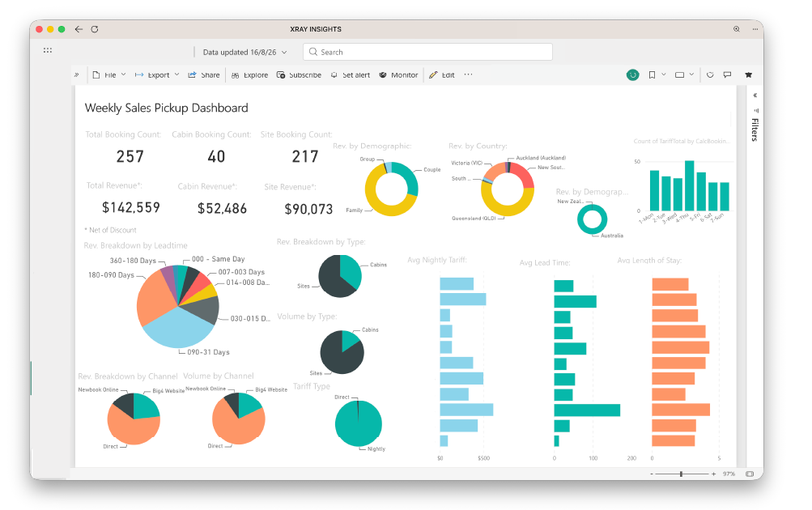The height and width of the screenshot is (510, 812).
Task: Click the fit to page icon
Action: [750, 474]
